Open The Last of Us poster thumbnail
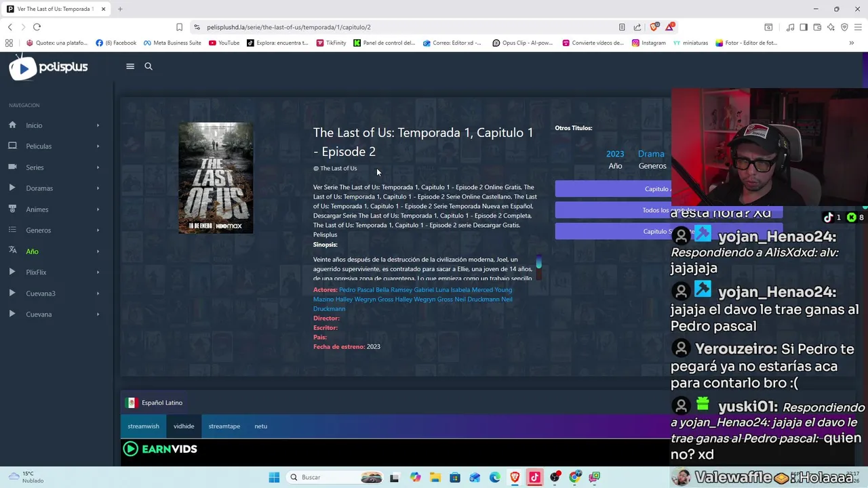Image resolution: width=868 pixels, height=488 pixels. pos(216,178)
